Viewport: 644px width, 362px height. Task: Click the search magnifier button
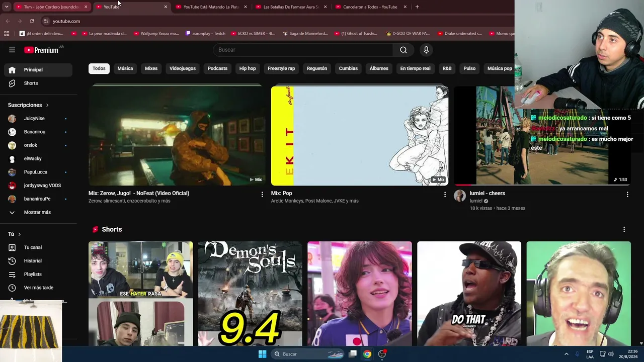(404, 50)
